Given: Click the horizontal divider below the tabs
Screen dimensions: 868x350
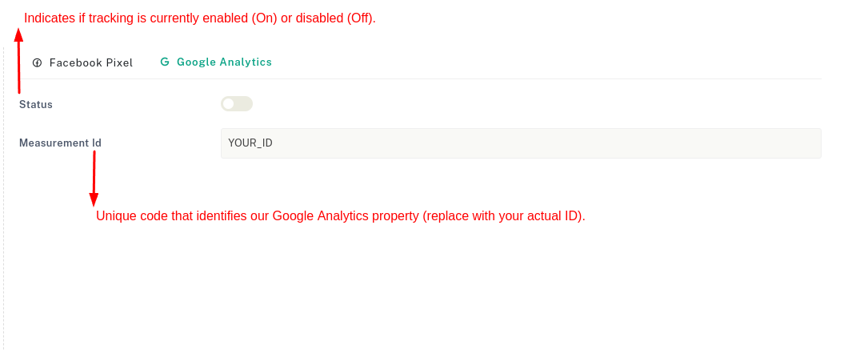Looking at the screenshot, I should [x=480, y=78].
